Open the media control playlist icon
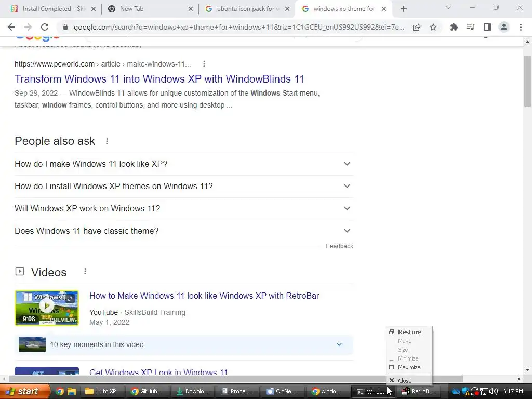 pos(470,27)
